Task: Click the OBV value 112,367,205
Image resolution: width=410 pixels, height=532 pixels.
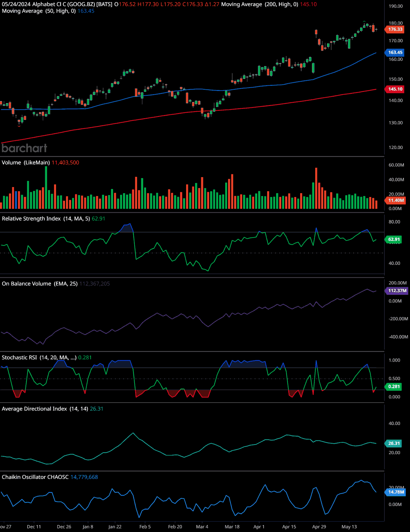Action: click(x=95, y=283)
